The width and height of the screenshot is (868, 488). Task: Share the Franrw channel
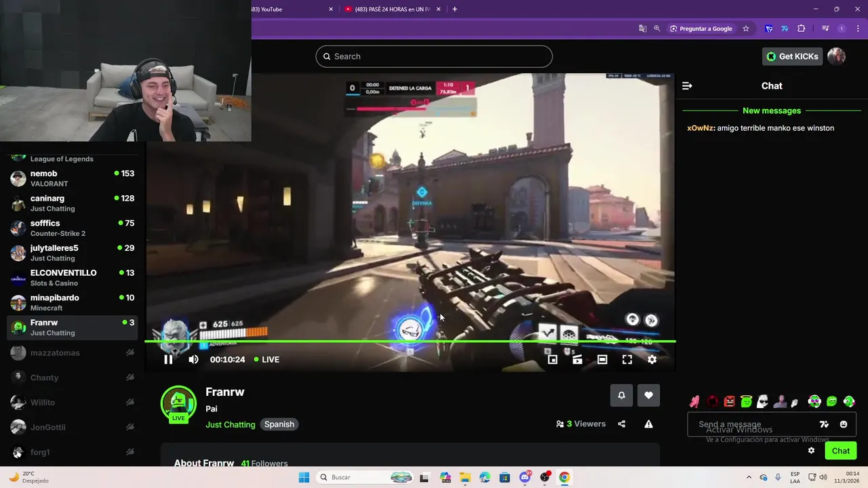[622, 424]
